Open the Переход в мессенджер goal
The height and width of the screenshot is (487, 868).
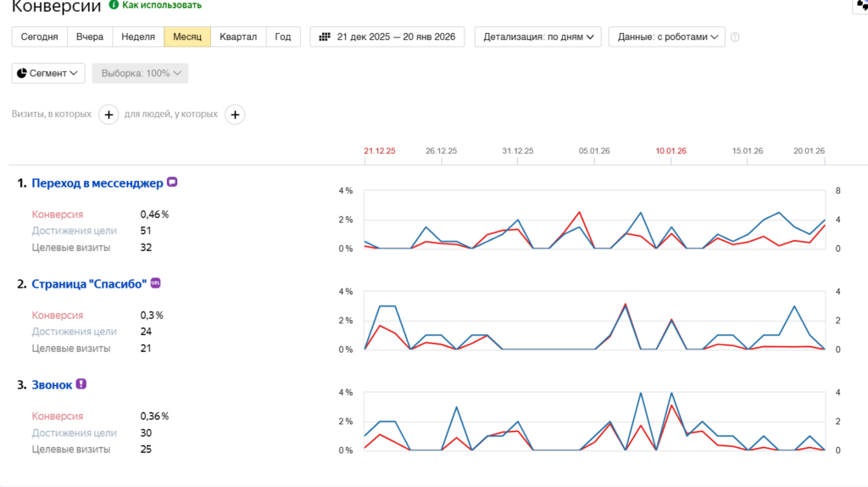point(97,182)
